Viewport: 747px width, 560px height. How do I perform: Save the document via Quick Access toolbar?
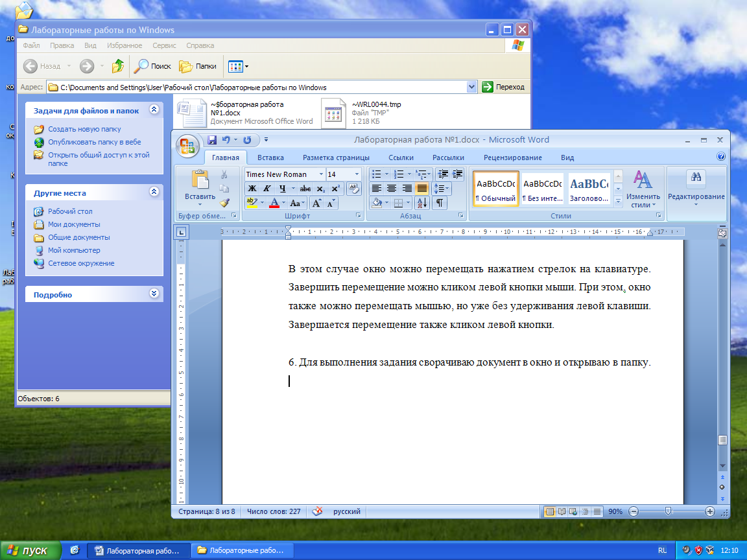212,140
